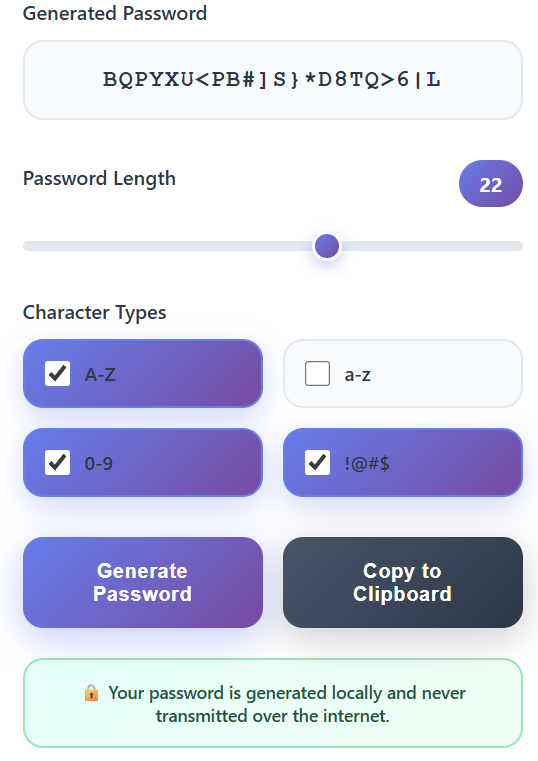Click slider track left of the handle
This screenshot has height=761, width=538.
[x=168, y=246]
